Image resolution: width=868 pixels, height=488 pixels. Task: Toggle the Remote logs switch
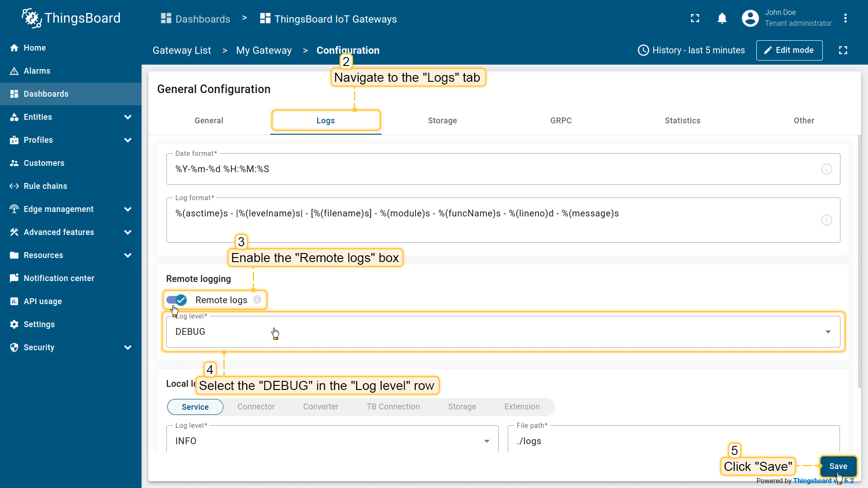(176, 300)
